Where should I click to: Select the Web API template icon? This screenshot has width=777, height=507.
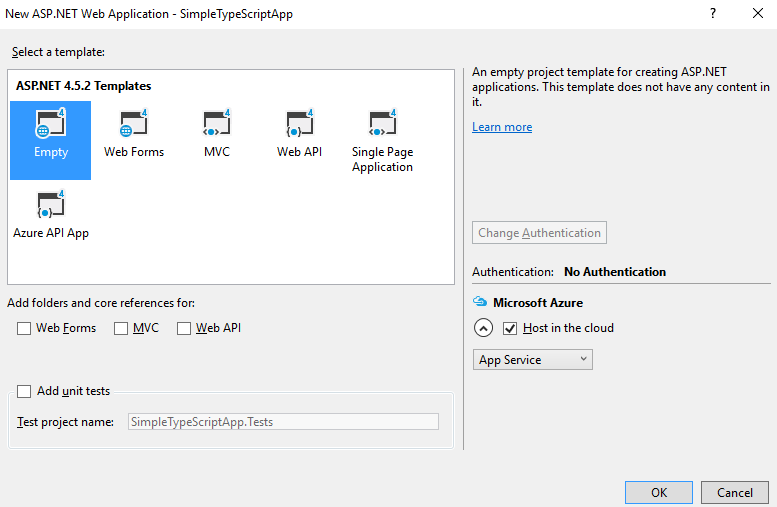click(299, 127)
